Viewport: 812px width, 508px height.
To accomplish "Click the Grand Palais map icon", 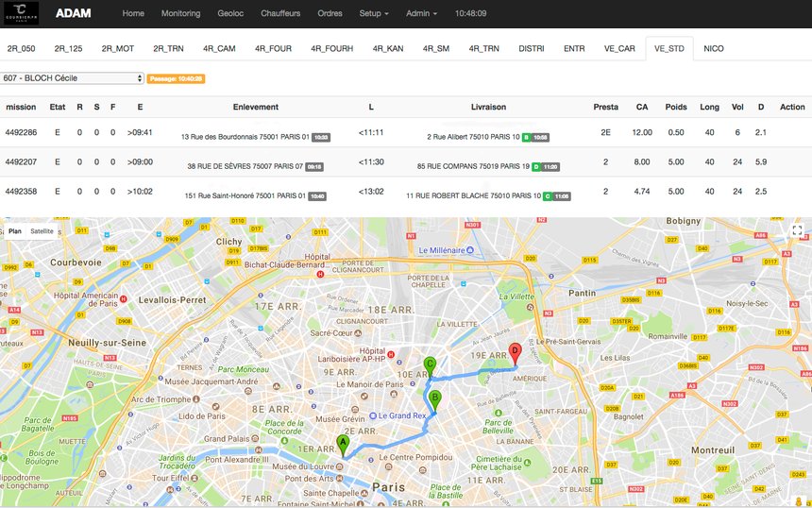I will pos(254,439).
